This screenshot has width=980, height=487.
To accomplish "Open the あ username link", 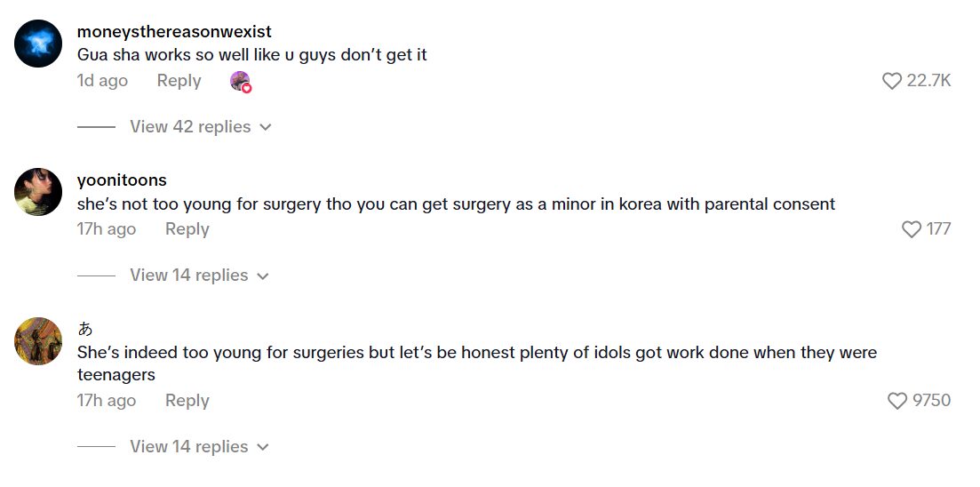I will click(85, 330).
